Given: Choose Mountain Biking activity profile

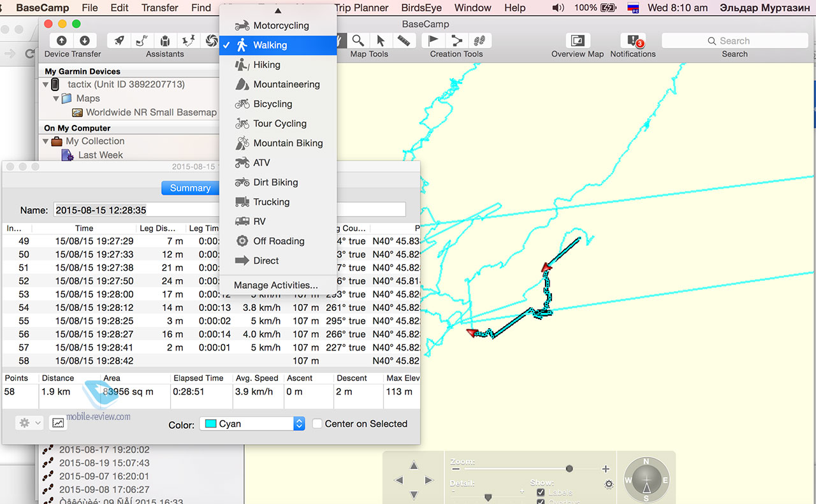Looking at the screenshot, I should [277, 143].
